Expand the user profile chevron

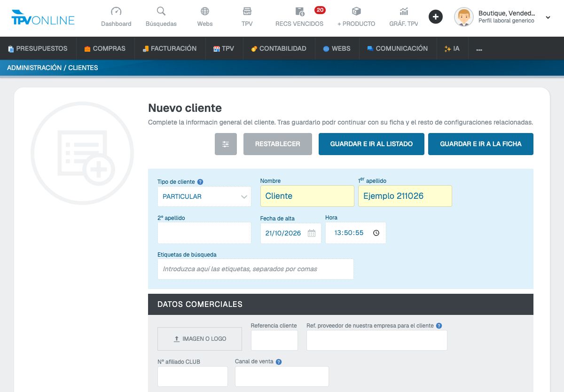pyautogui.click(x=548, y=17)
